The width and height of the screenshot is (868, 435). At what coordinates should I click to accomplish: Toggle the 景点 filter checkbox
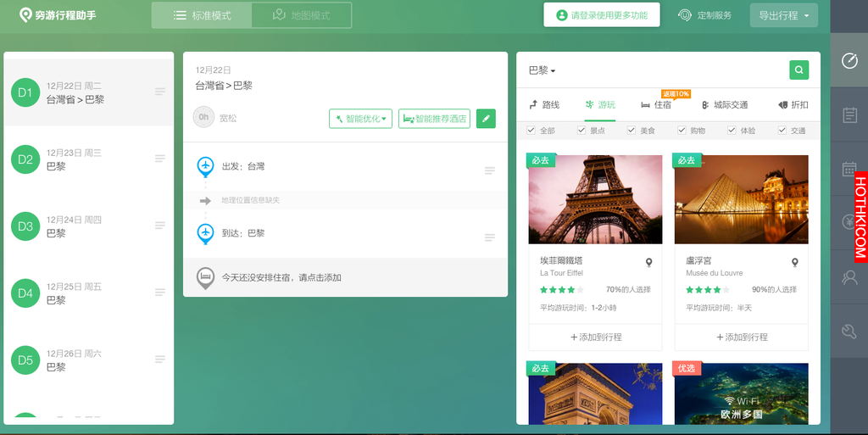click(x=581, y=130)
